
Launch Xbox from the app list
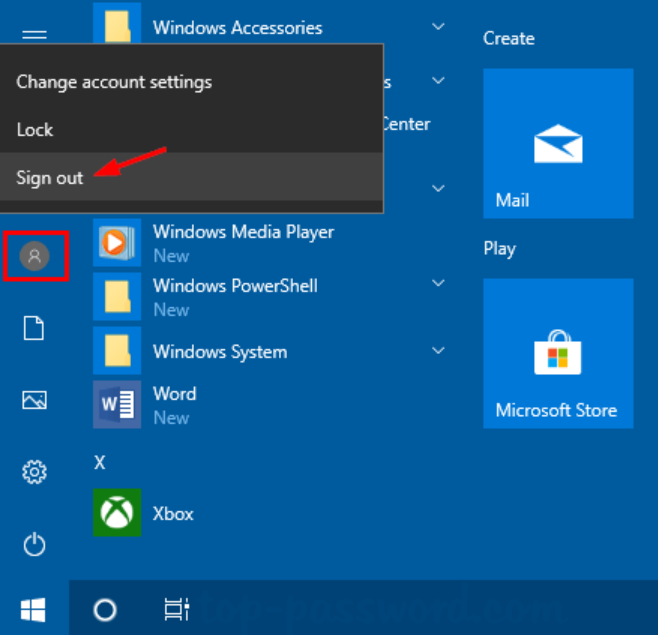[x=173, y=514]
